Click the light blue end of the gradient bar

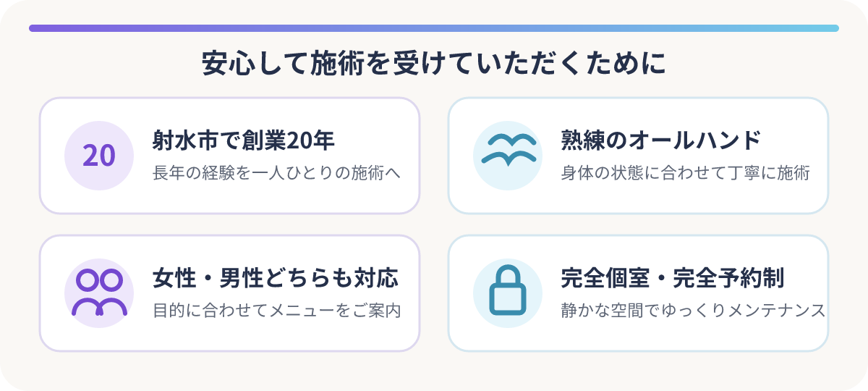[x=832, y=28]
